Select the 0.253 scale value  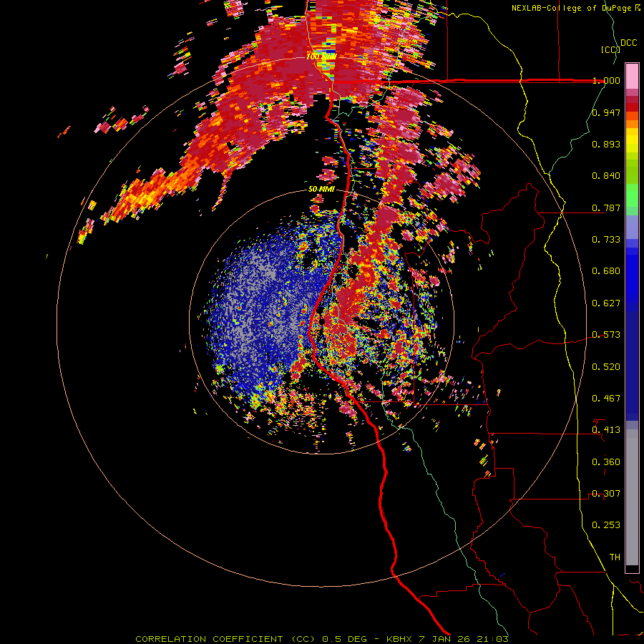point(606,525)
